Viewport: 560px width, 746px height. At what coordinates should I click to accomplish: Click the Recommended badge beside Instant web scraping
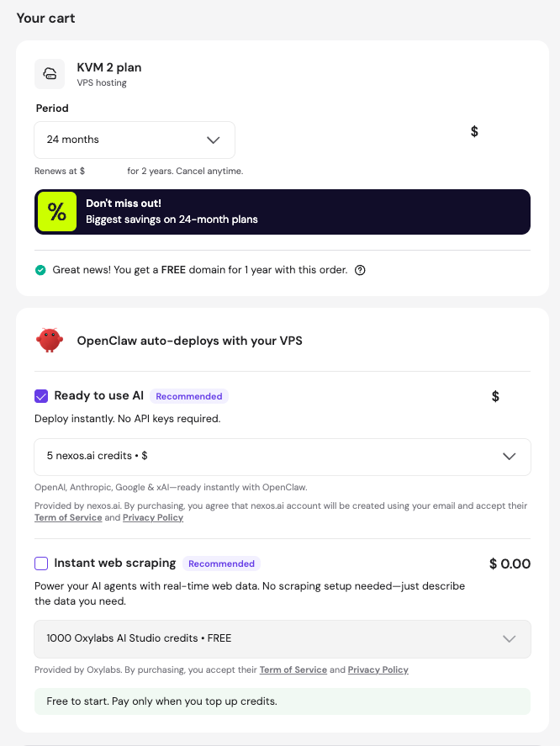(x=221, y=563)
